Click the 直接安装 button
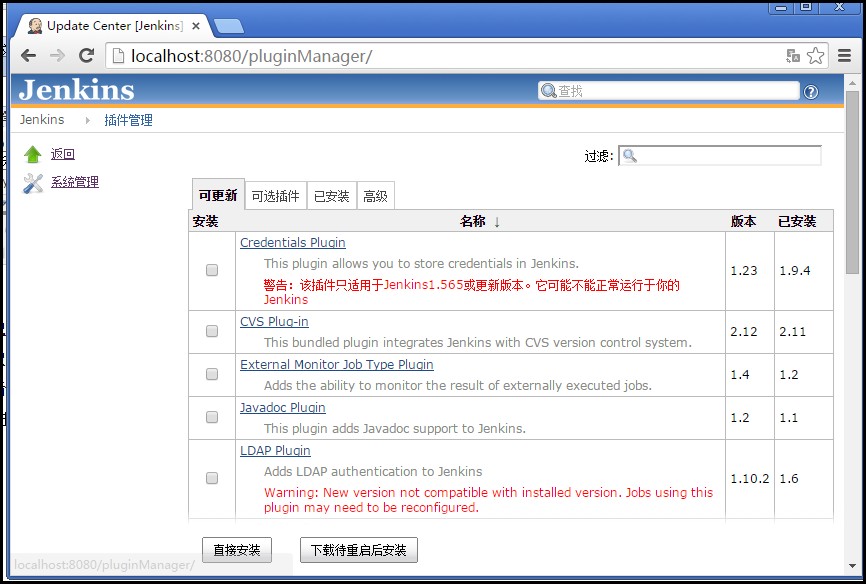 [237, 550]
